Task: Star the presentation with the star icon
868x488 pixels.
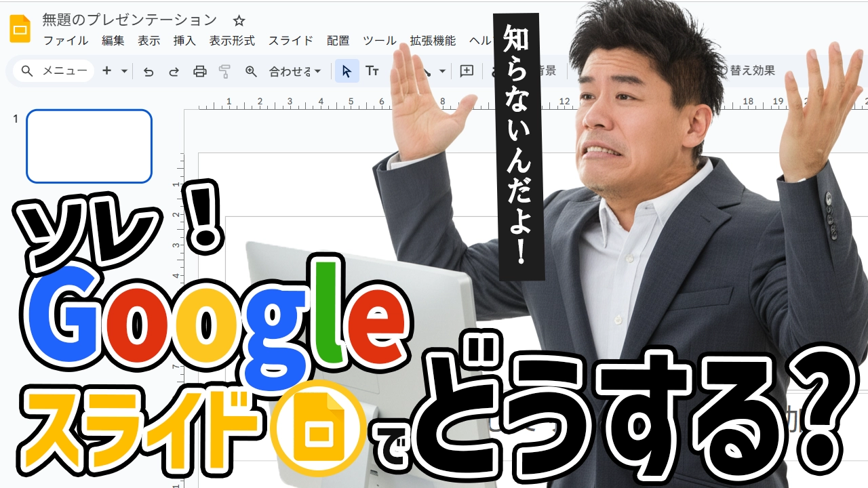Action: coord(239,20)
